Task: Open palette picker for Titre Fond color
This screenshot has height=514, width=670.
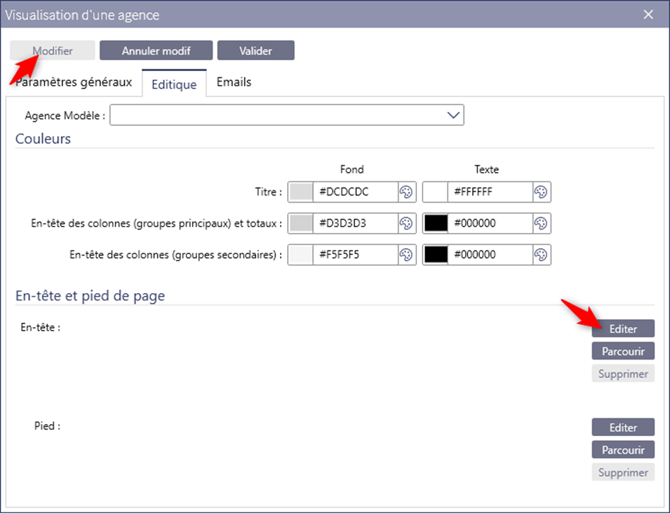Action: [407, 192]
